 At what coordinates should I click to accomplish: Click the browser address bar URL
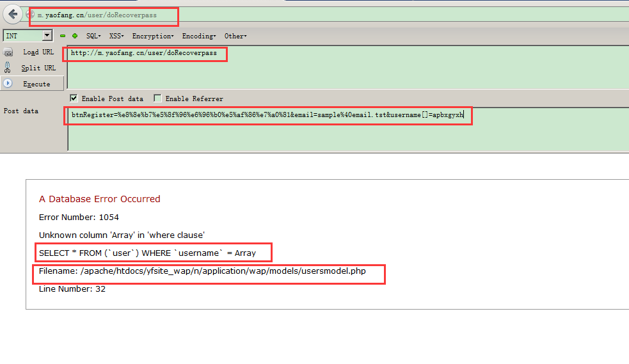(x=97, y=15)
